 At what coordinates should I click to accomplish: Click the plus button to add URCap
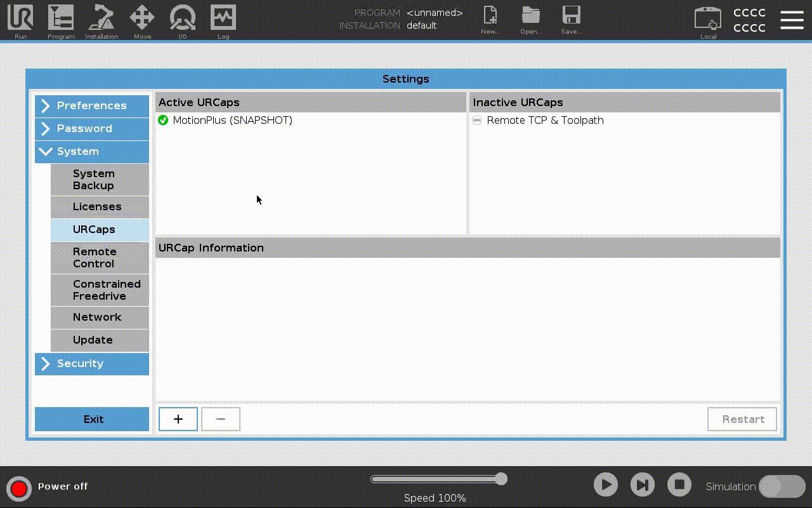[178, 419]
